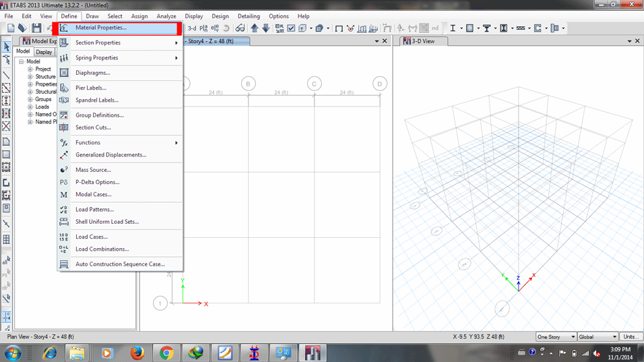
Task: Click the Select all tool in left toolbar
Action: coord(6,260)
